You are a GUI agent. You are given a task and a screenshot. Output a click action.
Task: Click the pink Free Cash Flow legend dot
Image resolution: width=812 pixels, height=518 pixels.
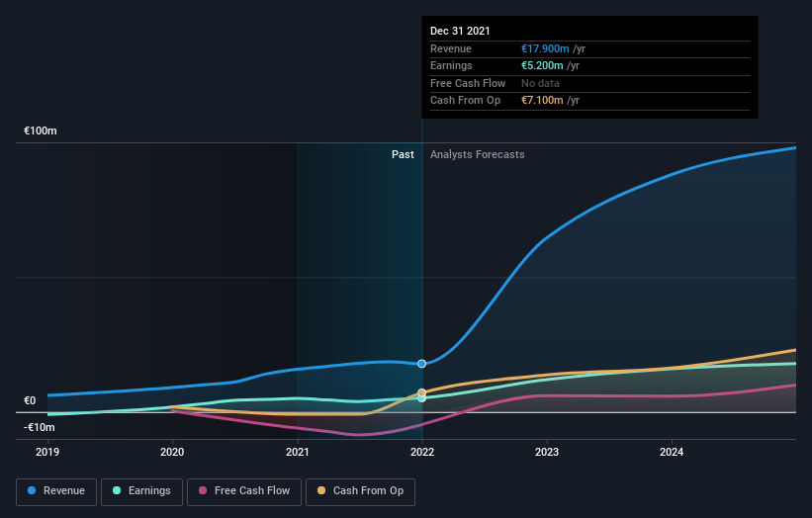tap(203, 490)
